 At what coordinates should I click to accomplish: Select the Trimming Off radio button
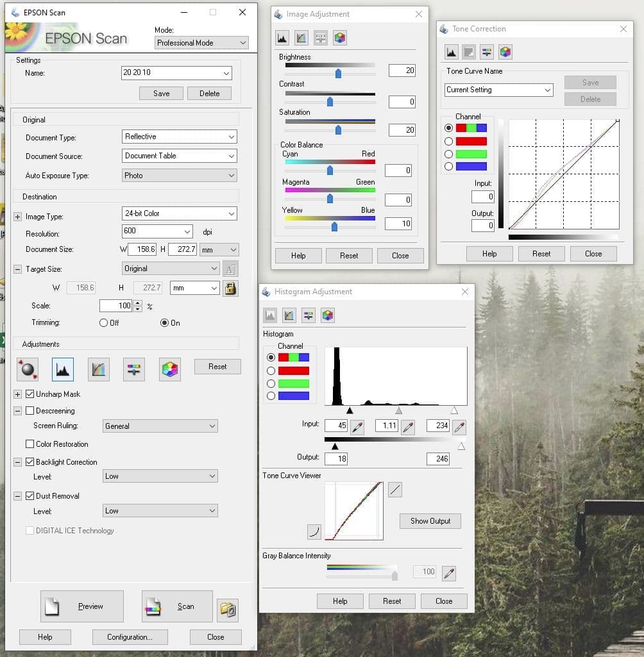[103, 323]
